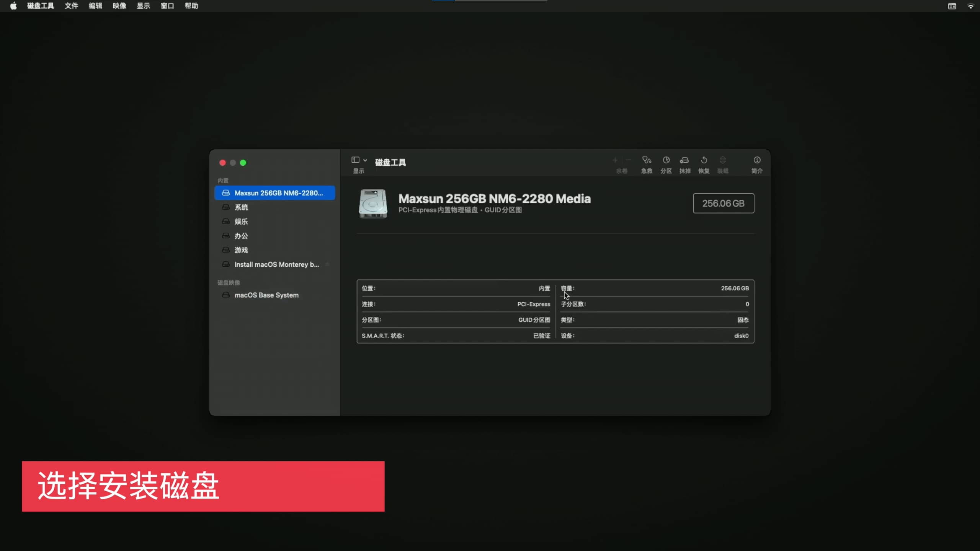Open the Info (简介) panel icon
The height and width of the screenshot is (551, 980).
[x=757, y=160]
